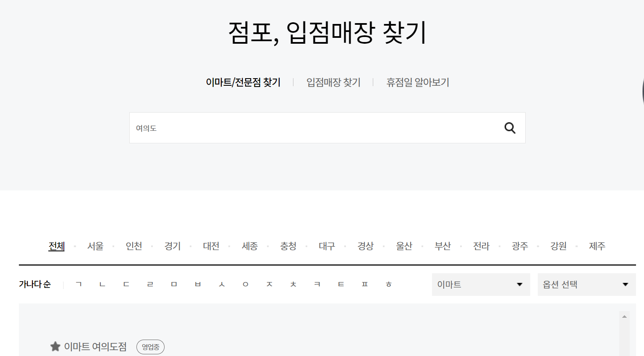The height and width of the screenshot is (356, 644).
Task: Select consonant ㅍ in alphabetical filter
Action: click(x=365, y=284)
